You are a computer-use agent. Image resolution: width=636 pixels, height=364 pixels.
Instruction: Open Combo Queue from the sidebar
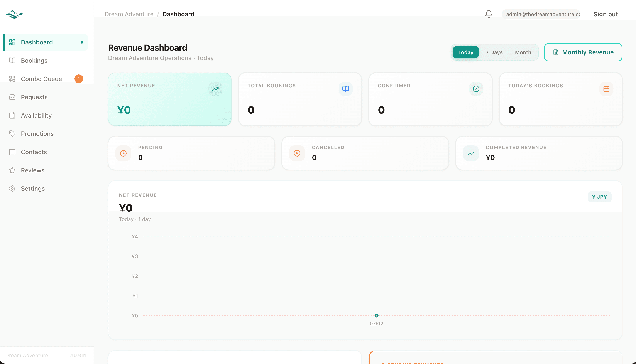coord(46,79)
